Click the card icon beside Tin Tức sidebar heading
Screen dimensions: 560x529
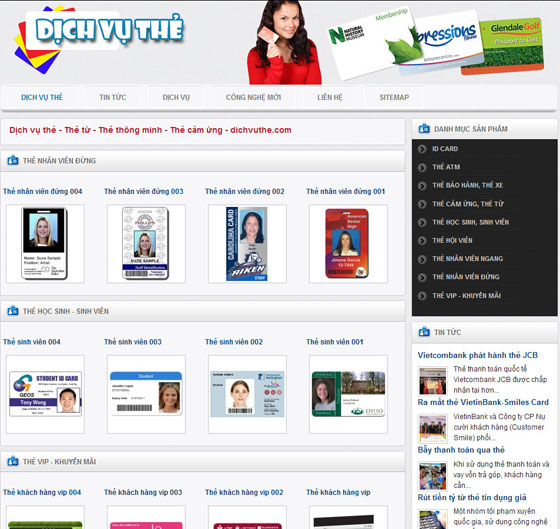pos(424,332)
